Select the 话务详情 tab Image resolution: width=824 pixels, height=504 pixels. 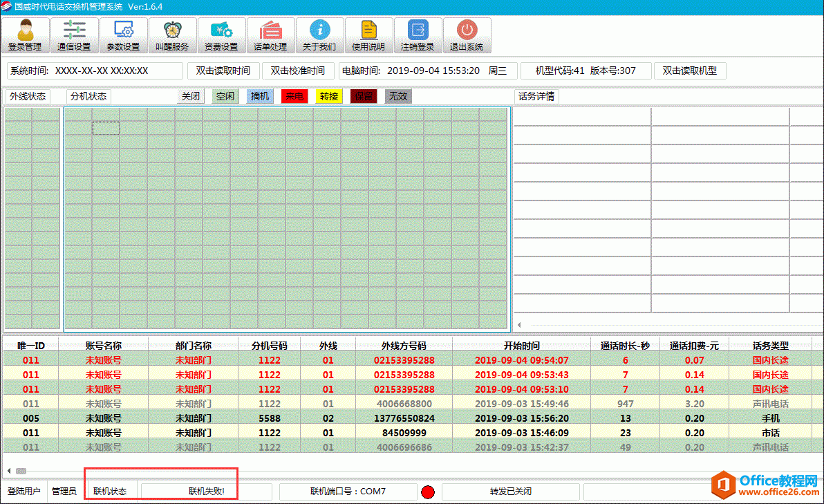tap(536, 96)
